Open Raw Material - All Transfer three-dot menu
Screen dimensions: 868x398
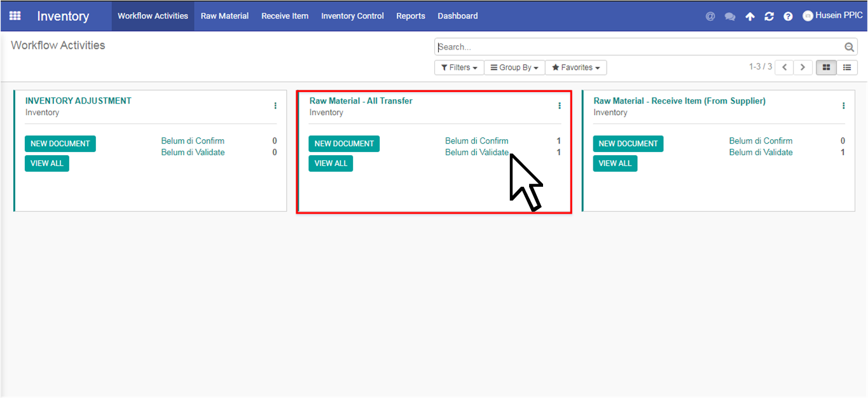(560, 106)
